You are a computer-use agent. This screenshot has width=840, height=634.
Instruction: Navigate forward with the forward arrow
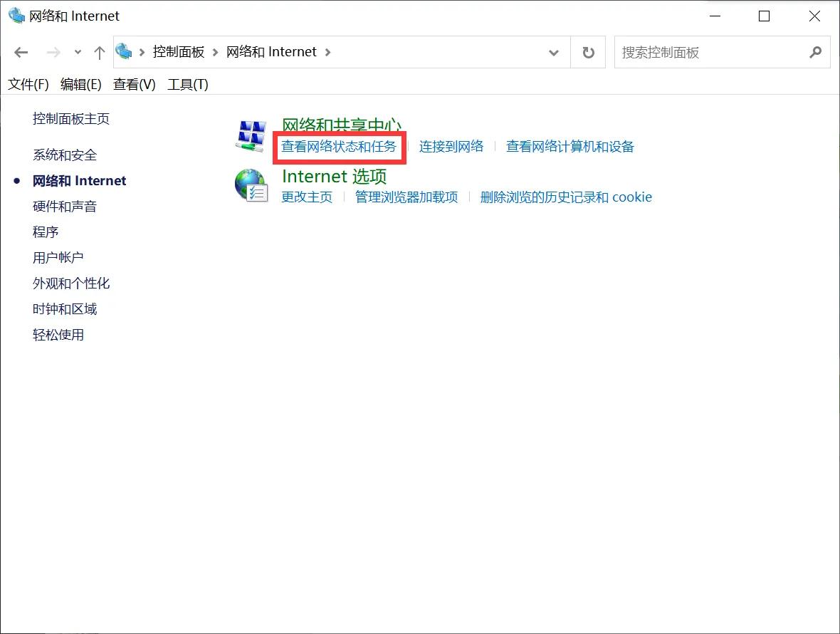pyautogui.click(x=53, y=52)
